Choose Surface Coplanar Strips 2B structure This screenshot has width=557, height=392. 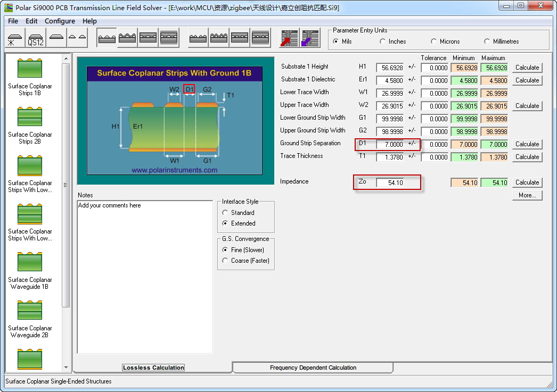coord(30,126)
